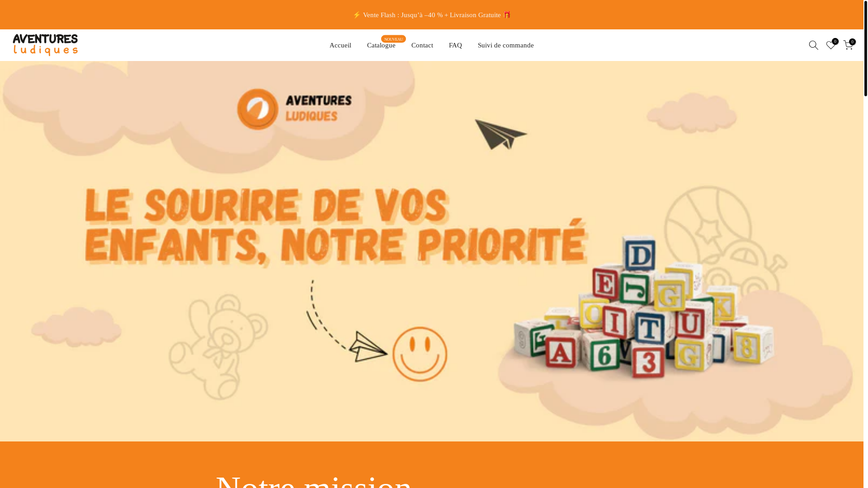
Task: Click the NOUVEAU badge above Catalogue
Action: 393,39
